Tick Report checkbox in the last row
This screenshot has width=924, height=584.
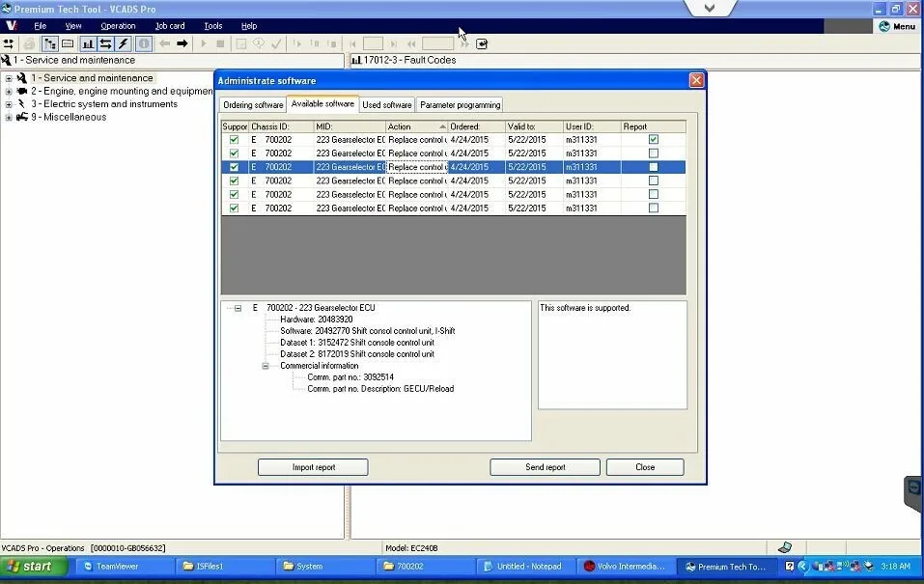click(653, 209)
